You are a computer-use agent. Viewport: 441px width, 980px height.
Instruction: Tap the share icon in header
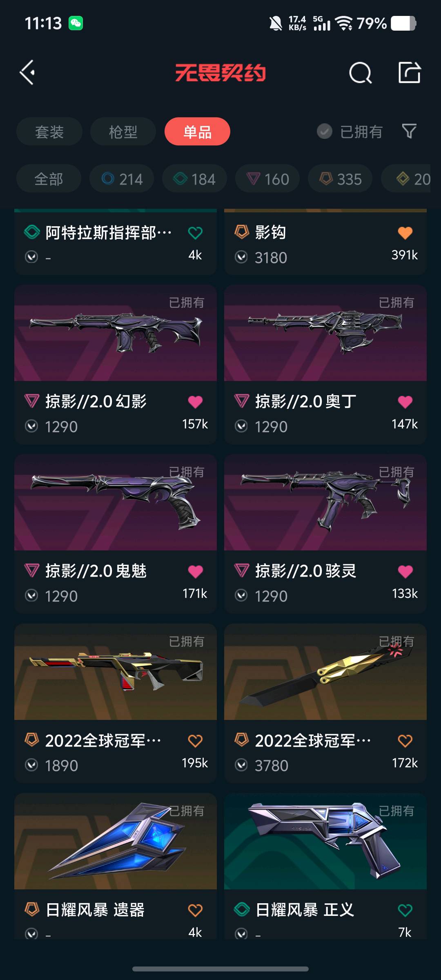coord(409,73)
